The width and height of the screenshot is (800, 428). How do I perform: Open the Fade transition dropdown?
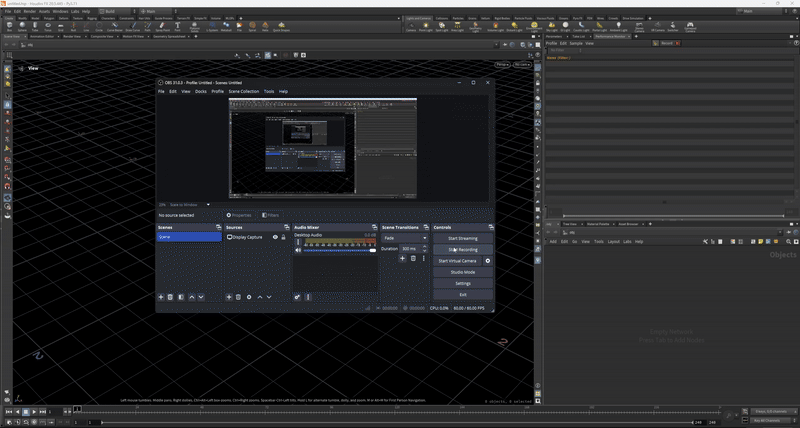(x=405, y=238)
